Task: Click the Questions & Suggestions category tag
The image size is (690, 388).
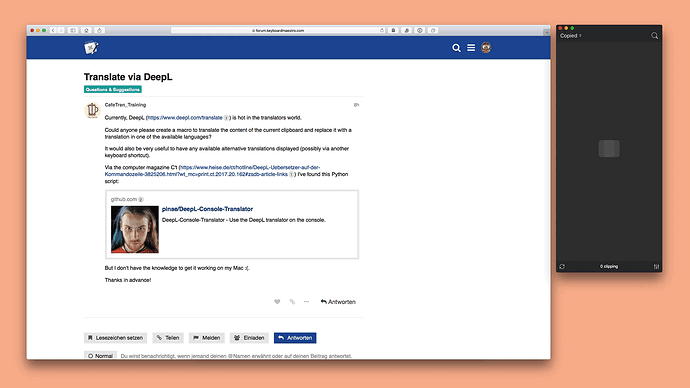Action: pyautogui.click(x=113, y=89)
